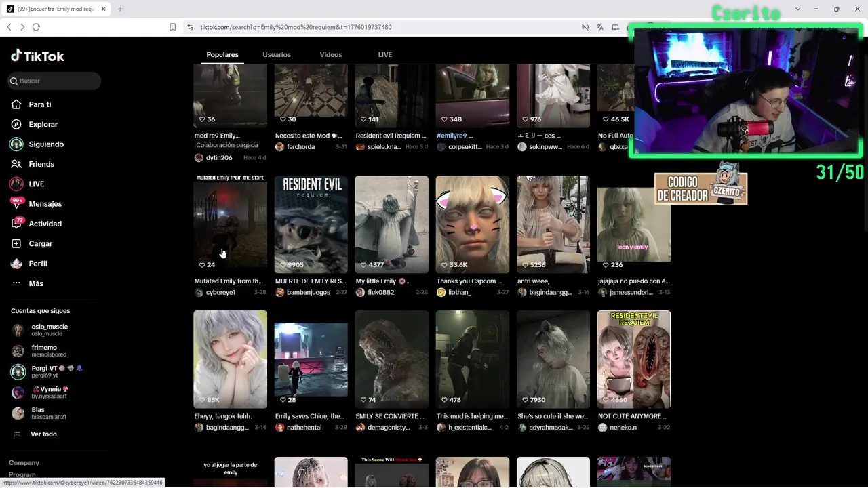Switch to the Videos tab
Screen dimensions: 868x488
[x=331, y=54]
